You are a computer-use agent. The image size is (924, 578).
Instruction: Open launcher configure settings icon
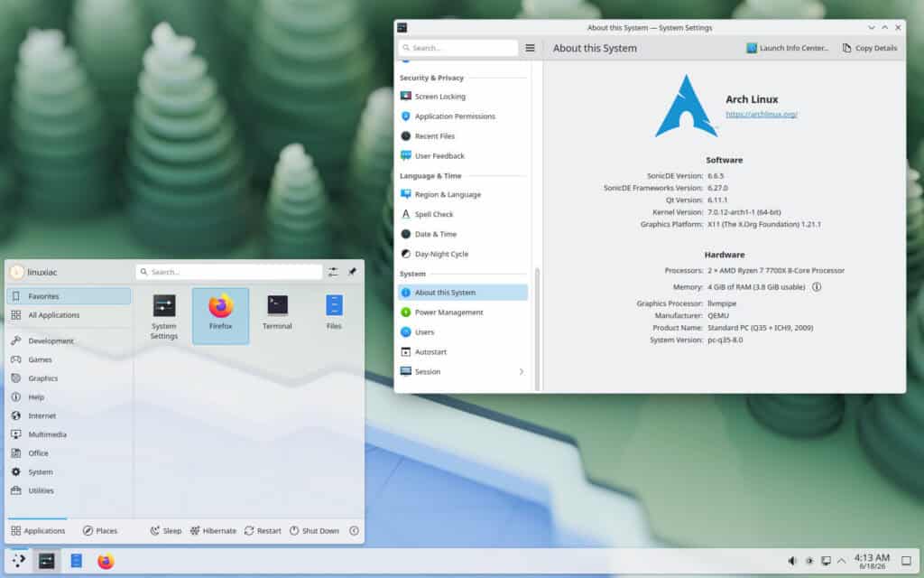(333, 272)
